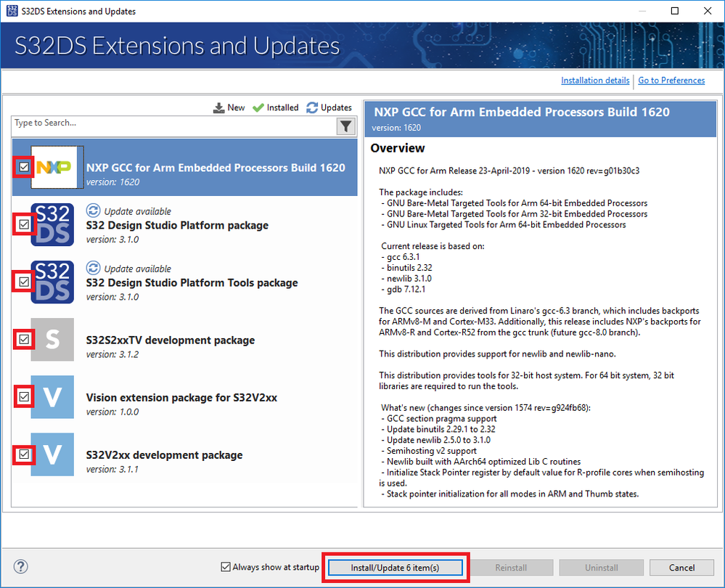The width and height of the screenshot is (725, 588).
Task: Click the Updates filter refresh icon
Action: [x=312, y=107]
